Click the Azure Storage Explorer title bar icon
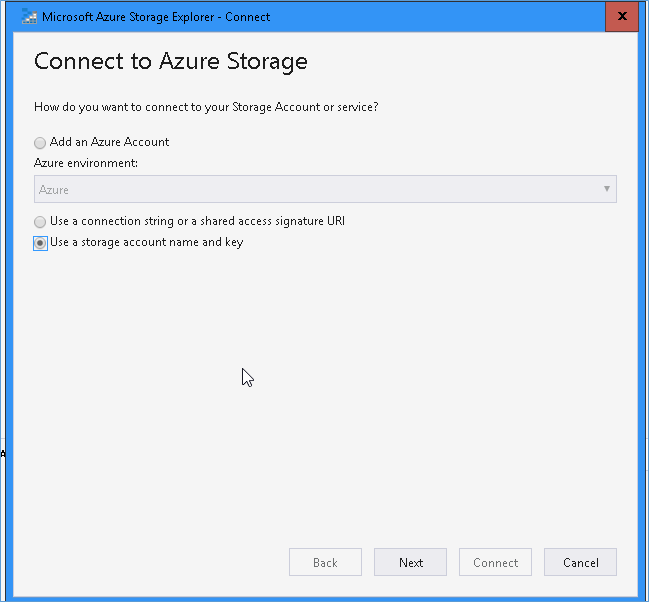The image size is (649, 602). coord(29,17)
